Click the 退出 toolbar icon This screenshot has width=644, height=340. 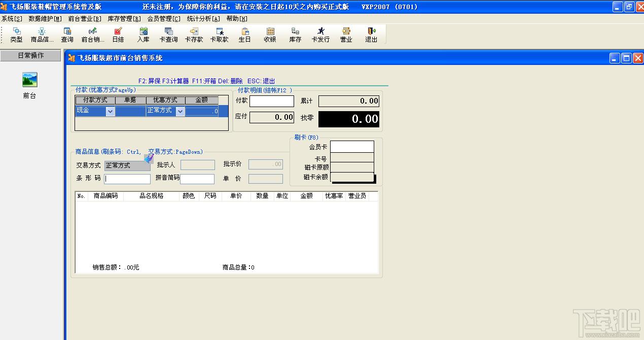371,35
